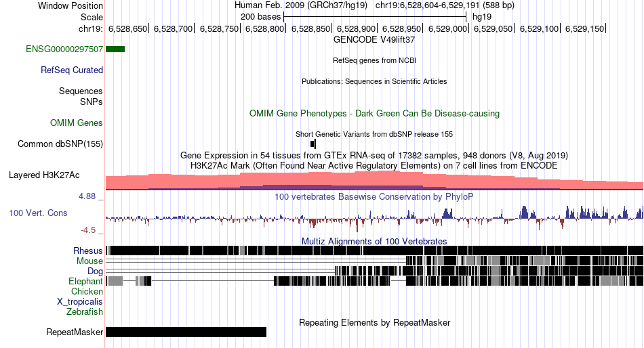Screen dimensions: 644x348
Task: Click the Scale label
Action: [92, 17]
